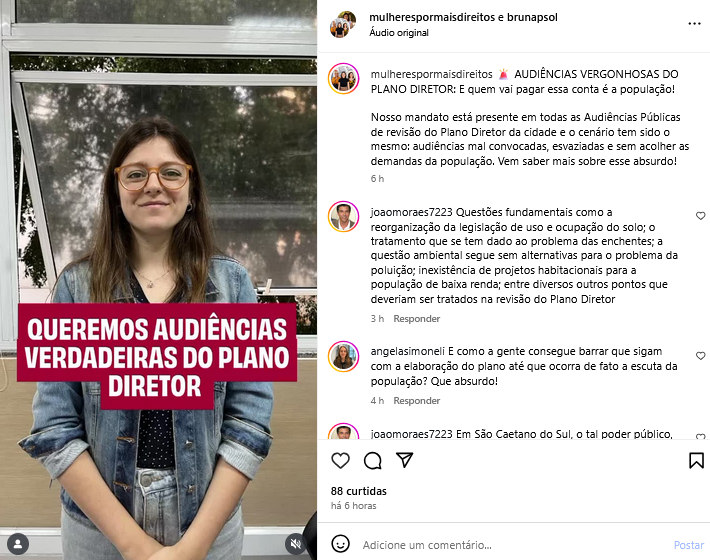Reply to angelasimoneli's comment

coord(417,401)
